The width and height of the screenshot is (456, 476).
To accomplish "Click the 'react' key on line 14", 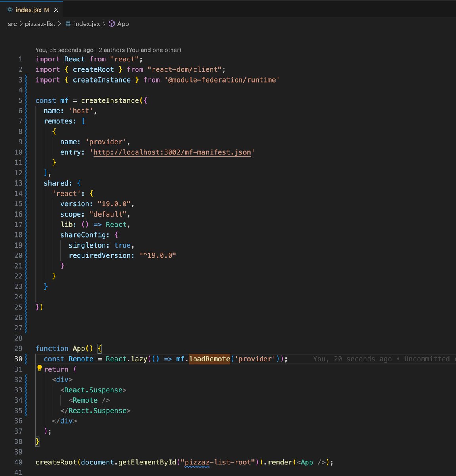I will coord(67,194).
